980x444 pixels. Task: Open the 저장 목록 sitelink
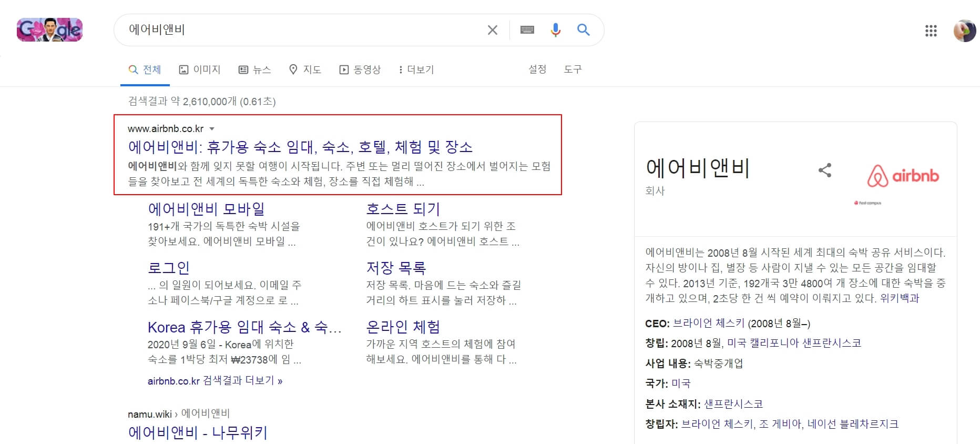396,268
